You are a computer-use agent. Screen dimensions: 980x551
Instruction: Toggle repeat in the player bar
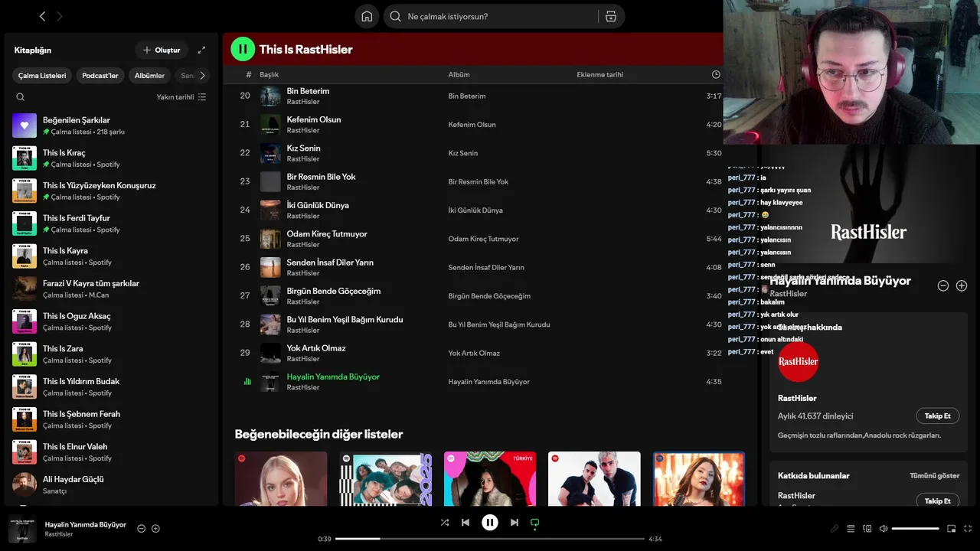point(535,523)
